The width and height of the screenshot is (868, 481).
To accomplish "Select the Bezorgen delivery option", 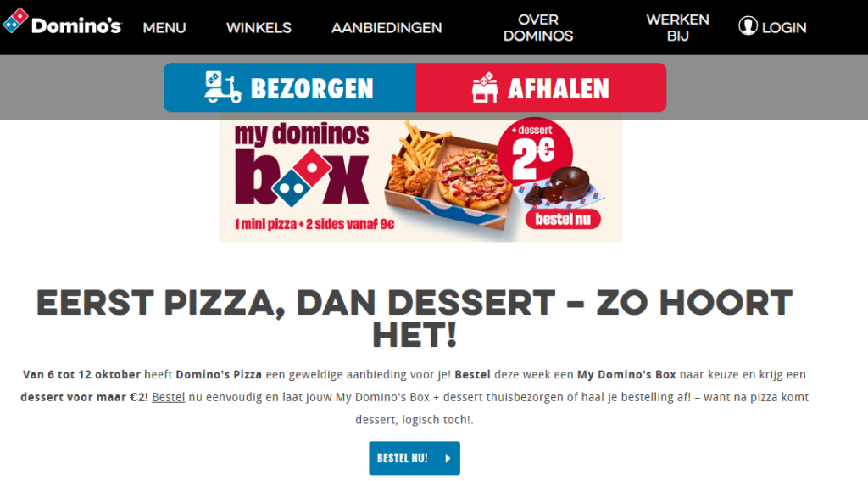I will pos(290,87).
